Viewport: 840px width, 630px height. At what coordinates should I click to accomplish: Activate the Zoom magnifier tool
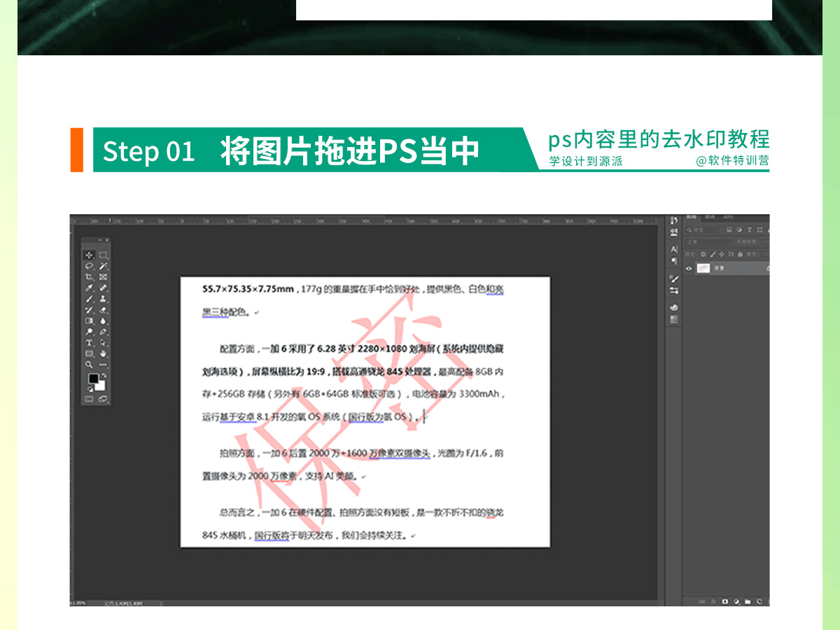pos(90,365)
